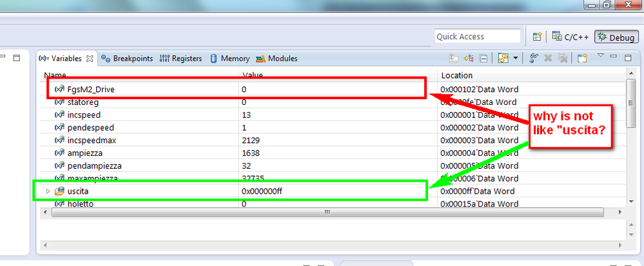Viewport: 644px width, 266px height.
Task: Click the value 0x000000ff of uscita
Action: pyautogui.click(x=262, y=191)
